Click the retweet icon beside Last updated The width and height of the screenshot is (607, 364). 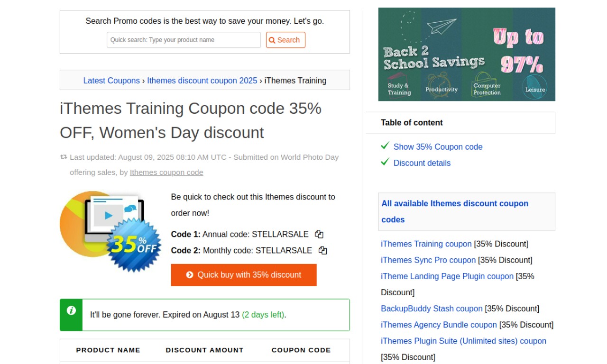64,157
